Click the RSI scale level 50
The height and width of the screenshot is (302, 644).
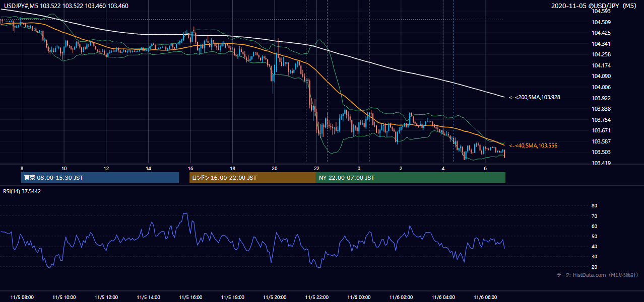594,237
